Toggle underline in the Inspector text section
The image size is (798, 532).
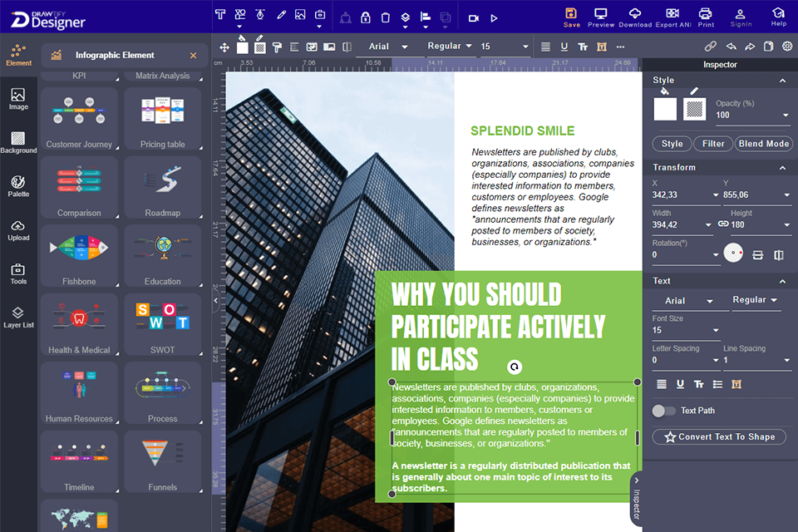tap(680, 384)
